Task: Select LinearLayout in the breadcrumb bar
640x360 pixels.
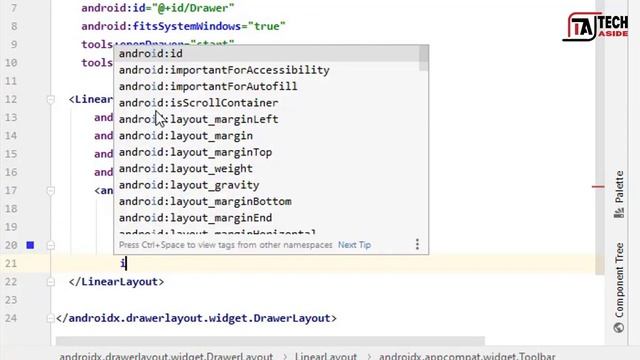Action: point(326,356)
